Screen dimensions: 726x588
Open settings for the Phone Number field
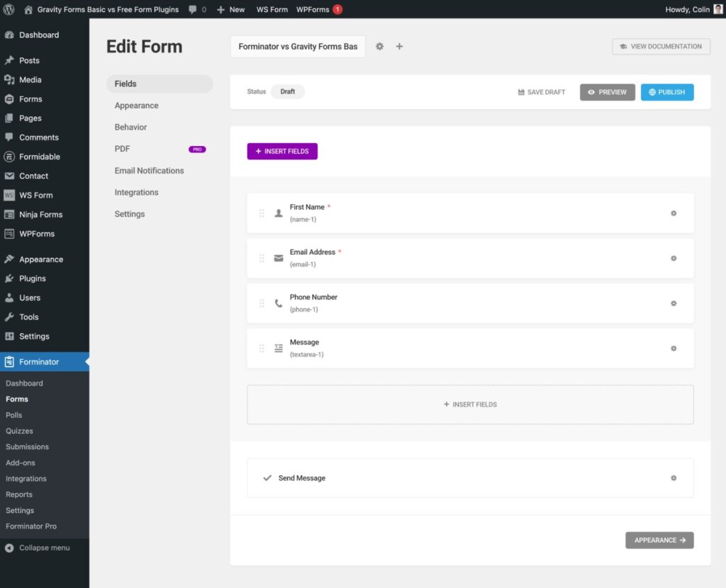[x=674, y=303]
